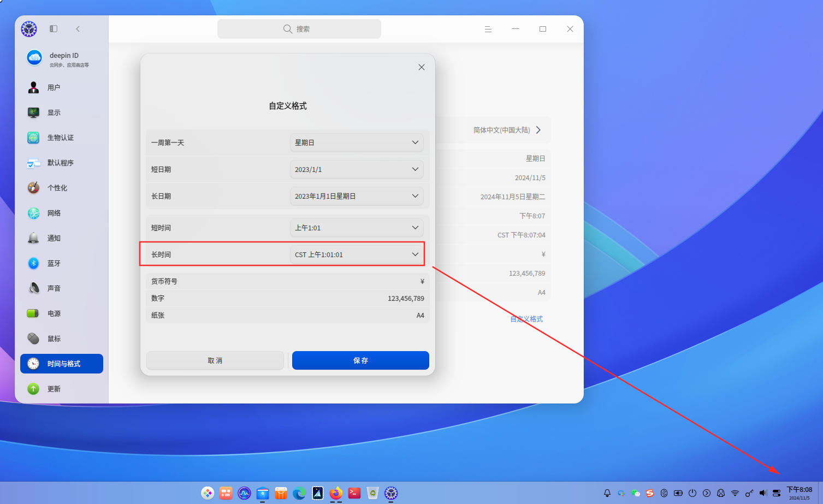Close the 自定义格式 dialog with X
Viewport: 823px width, 504px height.
point(422,67)
